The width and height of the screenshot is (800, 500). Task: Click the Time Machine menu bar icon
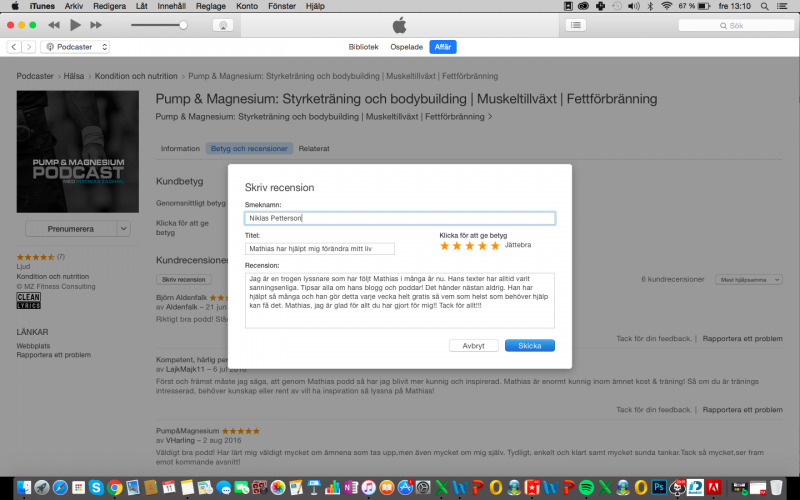tap(617, 6)
